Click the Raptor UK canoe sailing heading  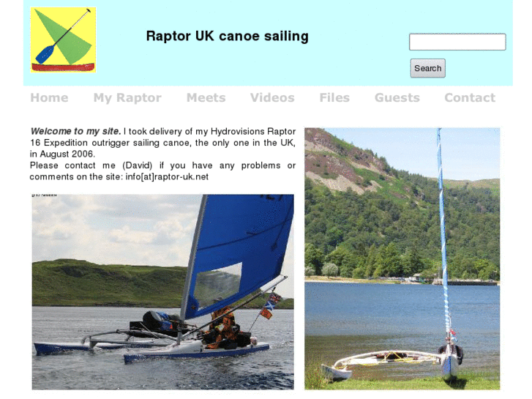[x=228, y=36]
